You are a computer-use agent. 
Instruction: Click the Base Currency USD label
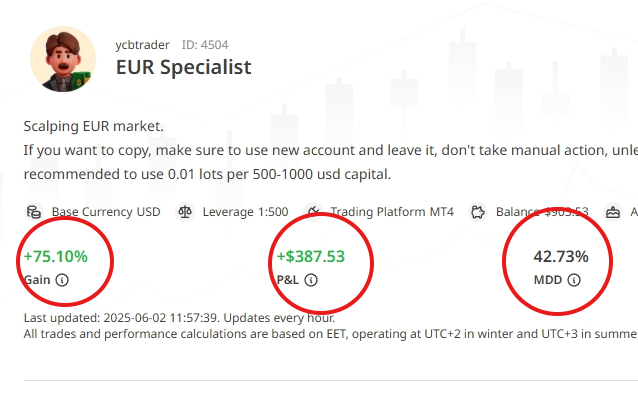point(105,212)
